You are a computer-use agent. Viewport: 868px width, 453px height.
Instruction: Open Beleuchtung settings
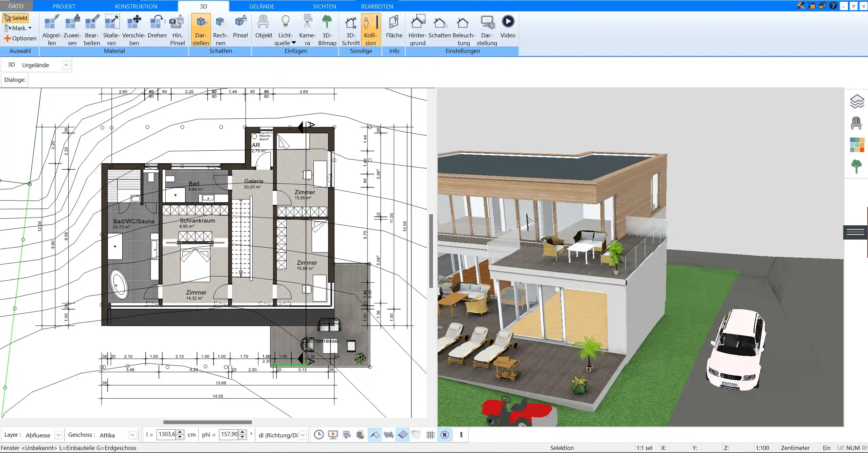[x=464, y=30]
